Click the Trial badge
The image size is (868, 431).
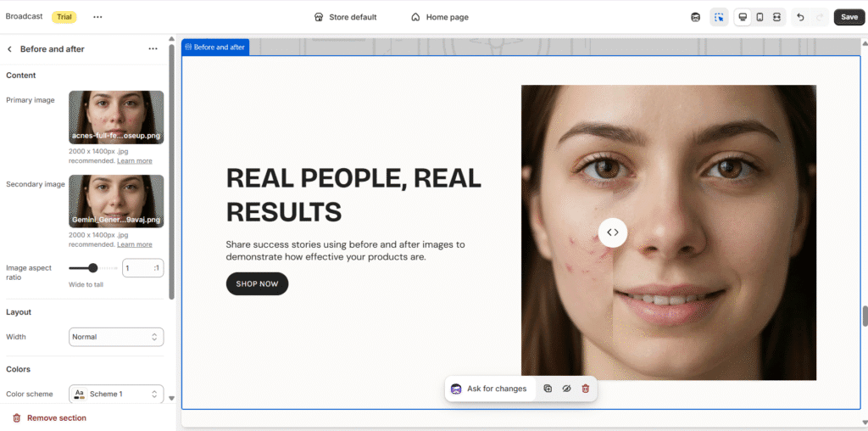[64, 17]
